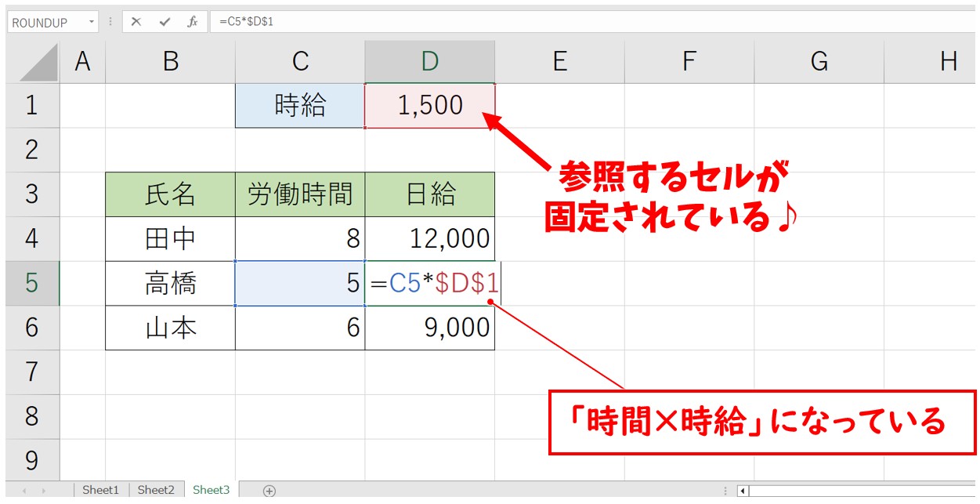Select row 4 header
The image size is (980, 504).
click(32, 239)
